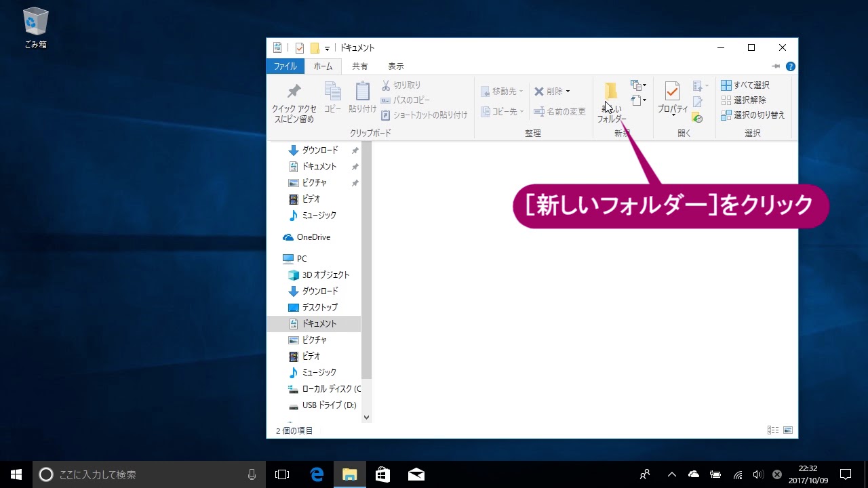This screenshot has width=868, height=488.
Task: Pin to Quick Access (クイックアクセスにピン留め)
Action: pyautogui.click(x=294, y=102)
